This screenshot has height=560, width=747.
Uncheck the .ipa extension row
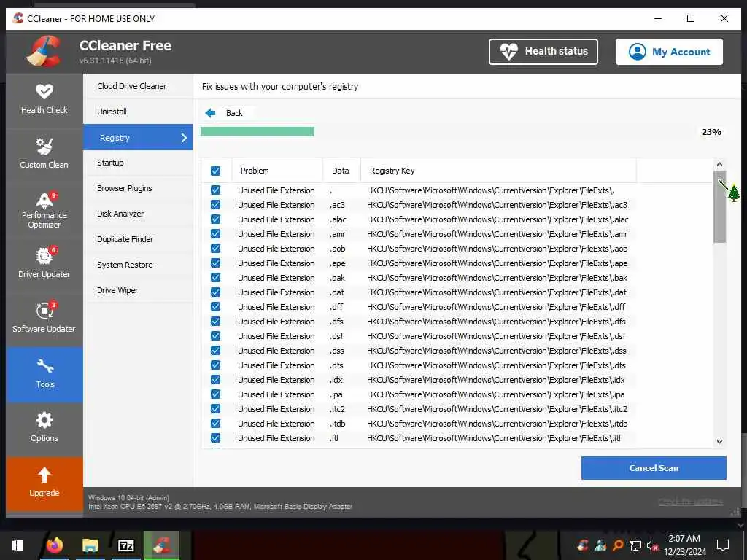[215, 394]
